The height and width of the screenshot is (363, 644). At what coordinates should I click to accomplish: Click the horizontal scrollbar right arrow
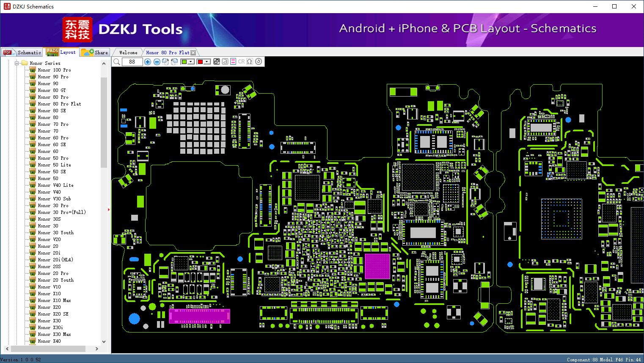point(97,349)
